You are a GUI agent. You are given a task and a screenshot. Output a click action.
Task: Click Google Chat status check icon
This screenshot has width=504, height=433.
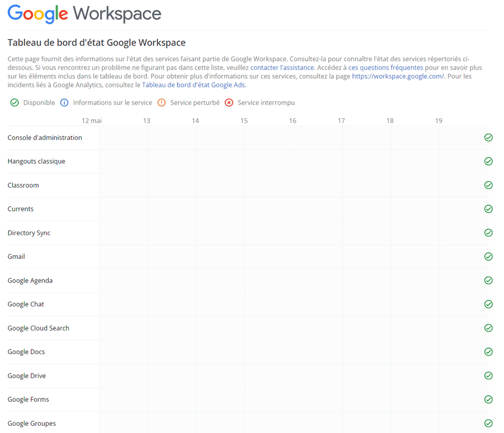488,304
